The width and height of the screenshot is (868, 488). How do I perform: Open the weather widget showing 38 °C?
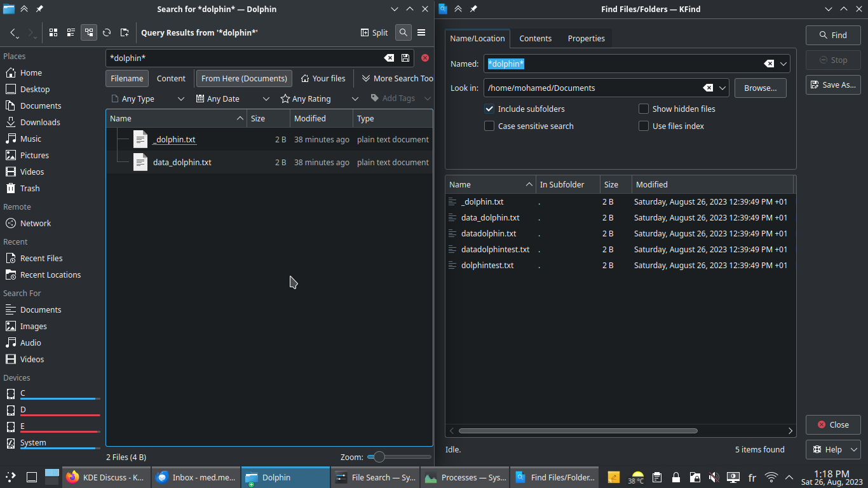[636, 477]
